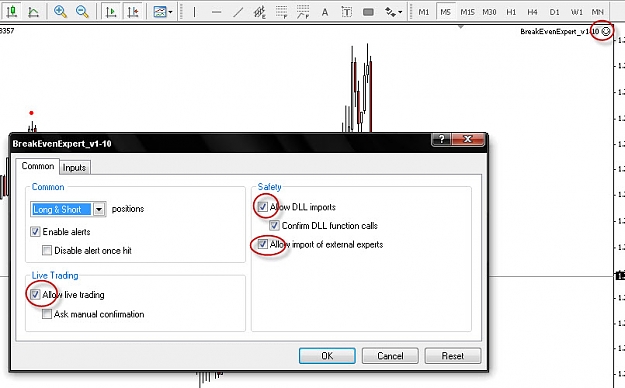Select the candlestick chart icon
Viewport: 625px width, 388px height.
coord(12,12)
